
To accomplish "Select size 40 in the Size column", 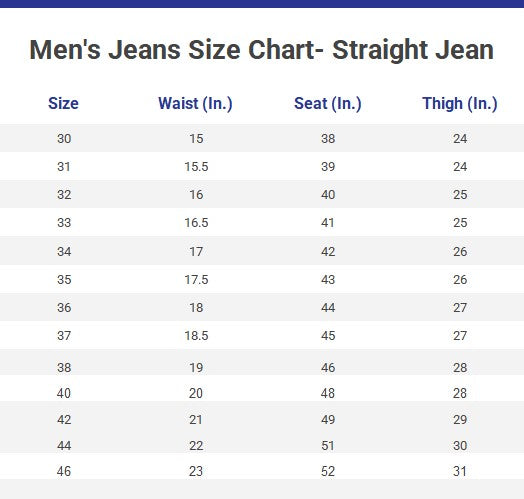I will (64, 393).
